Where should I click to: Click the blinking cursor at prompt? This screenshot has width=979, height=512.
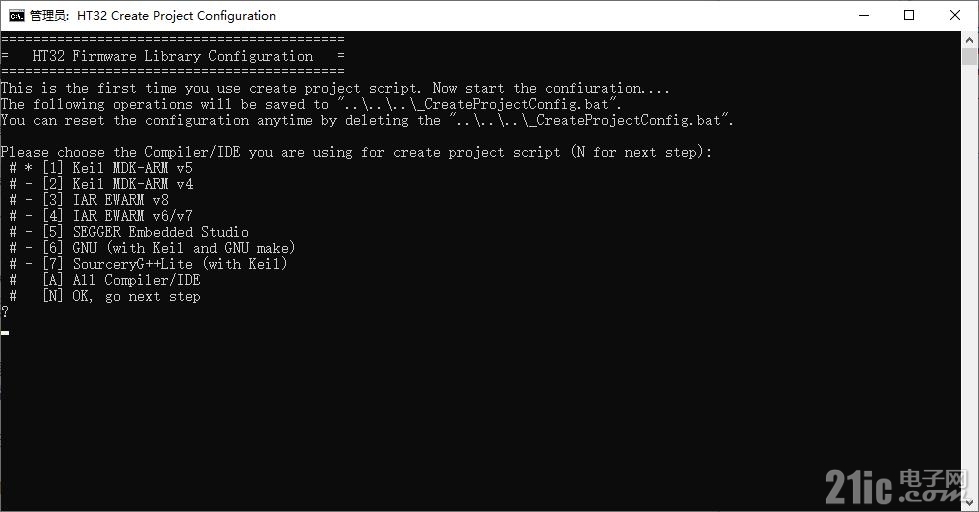[5, 333]
